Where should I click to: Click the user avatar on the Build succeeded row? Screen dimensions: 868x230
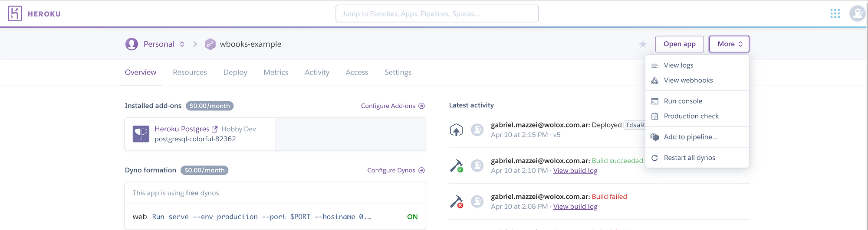[477, 165]
